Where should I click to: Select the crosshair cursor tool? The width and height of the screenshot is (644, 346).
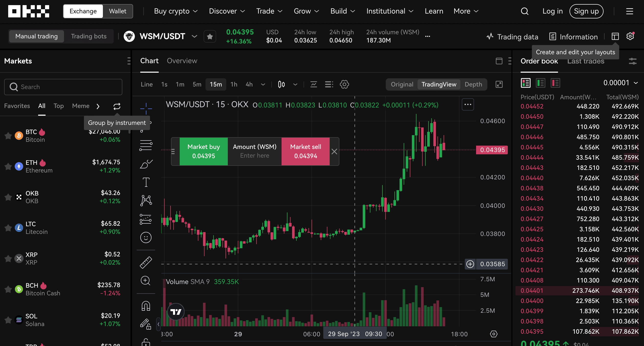(146, 109)
